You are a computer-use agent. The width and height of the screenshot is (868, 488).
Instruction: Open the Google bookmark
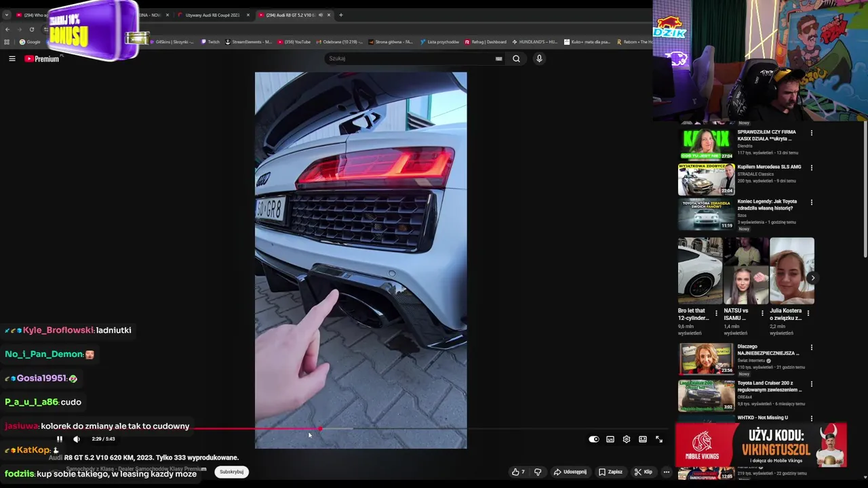tap(30, 42)
